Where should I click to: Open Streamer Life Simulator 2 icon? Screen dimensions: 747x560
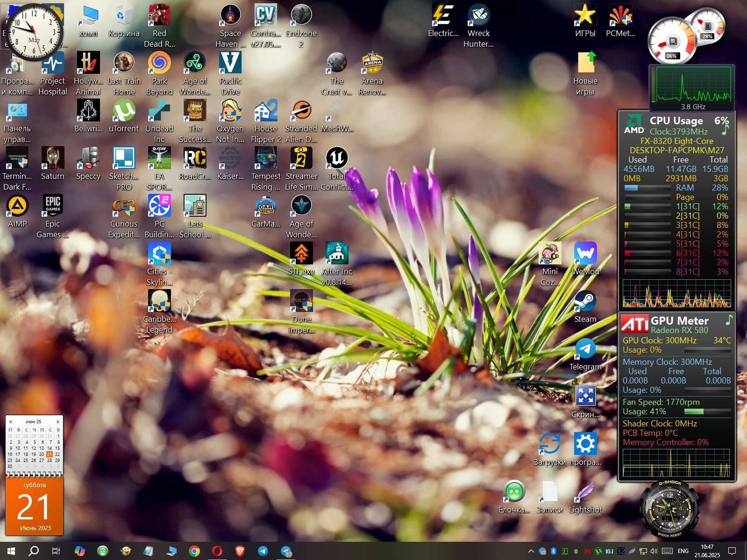coord(301,169)
